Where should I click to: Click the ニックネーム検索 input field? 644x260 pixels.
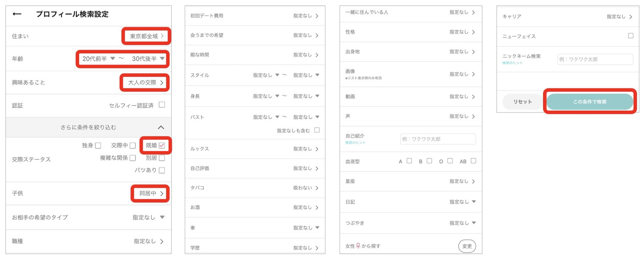pos(595,59)
